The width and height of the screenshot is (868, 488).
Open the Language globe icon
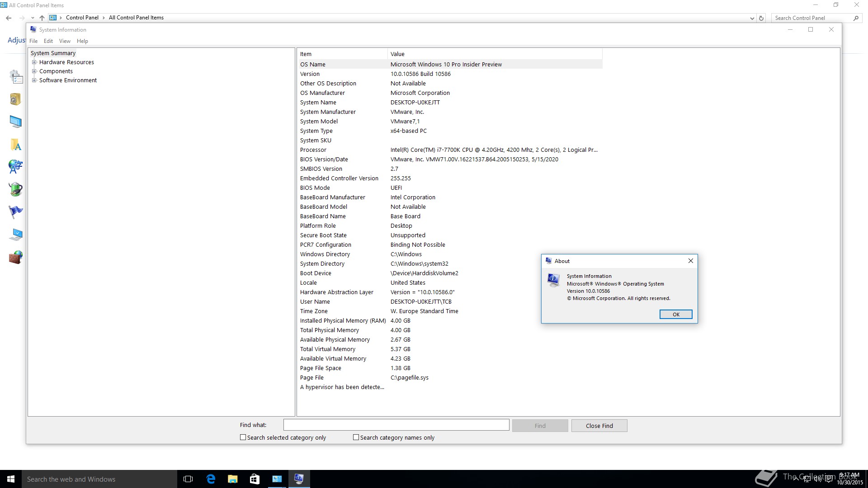[x=15, y=167]
